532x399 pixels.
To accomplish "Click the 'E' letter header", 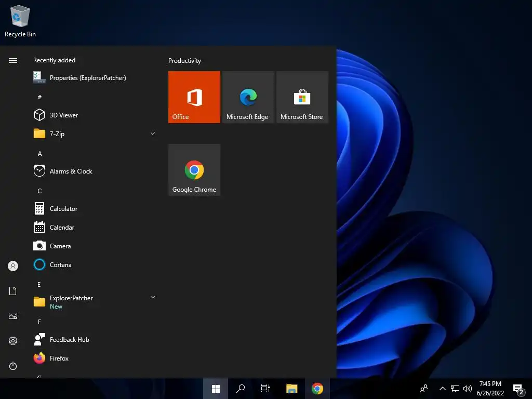I will tap(39, 284).
